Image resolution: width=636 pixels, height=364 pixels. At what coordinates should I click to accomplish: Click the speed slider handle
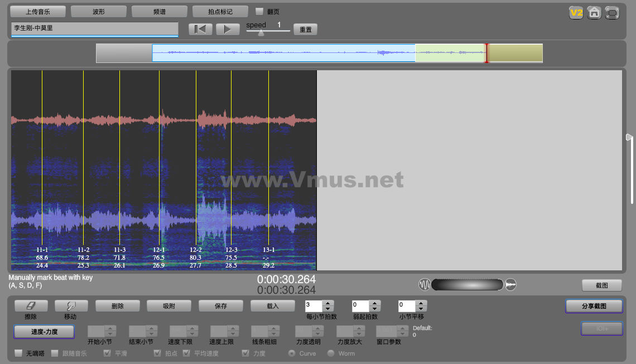pos(261,33)
